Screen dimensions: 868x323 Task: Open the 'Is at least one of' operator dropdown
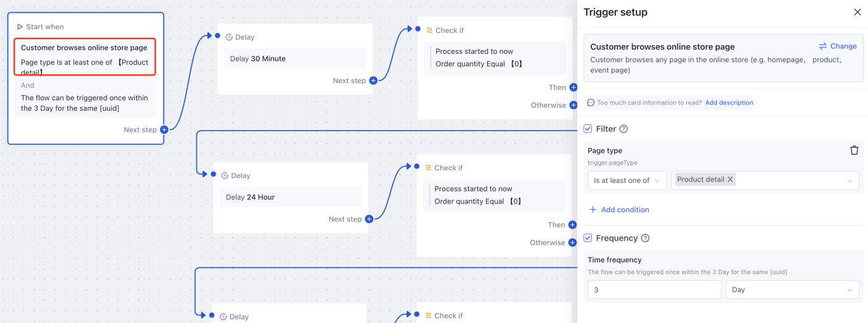tap(627, 181)
